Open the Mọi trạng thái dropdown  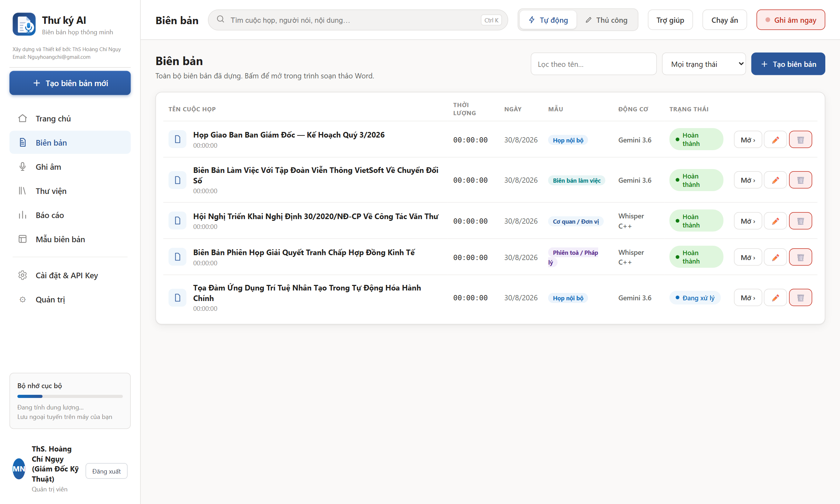pyautogui.click(x=704, y=64)
